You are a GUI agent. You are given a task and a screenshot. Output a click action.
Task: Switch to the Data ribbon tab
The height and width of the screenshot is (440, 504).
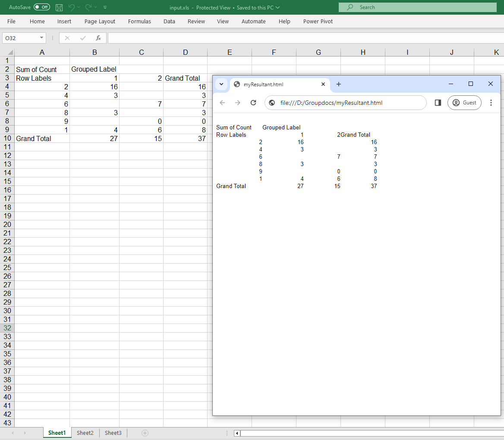tap(169, 21)
